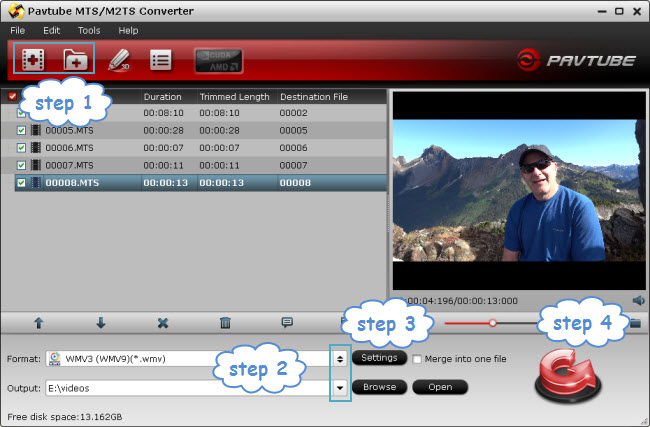Click the Free disk space 13.162GB text
Screen dimensions: 650x427
click(x=65, y=417)
